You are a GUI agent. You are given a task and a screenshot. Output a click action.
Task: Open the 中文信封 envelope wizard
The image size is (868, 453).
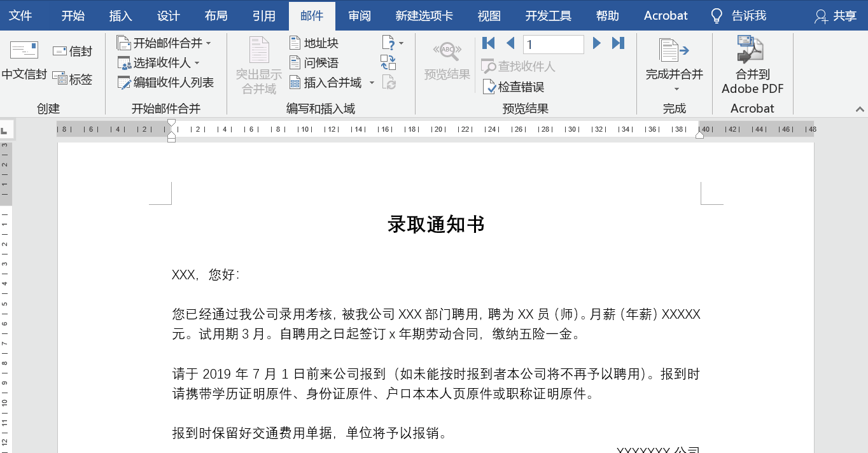click(x=24, y=61)
